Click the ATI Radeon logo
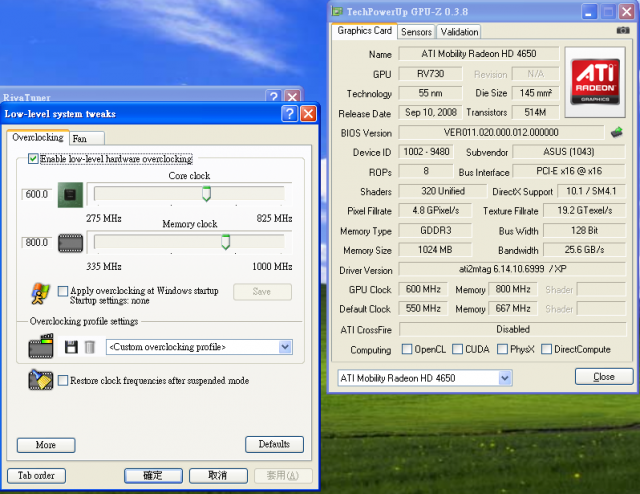This screenshot has width=640, height=494. point(595,82)
